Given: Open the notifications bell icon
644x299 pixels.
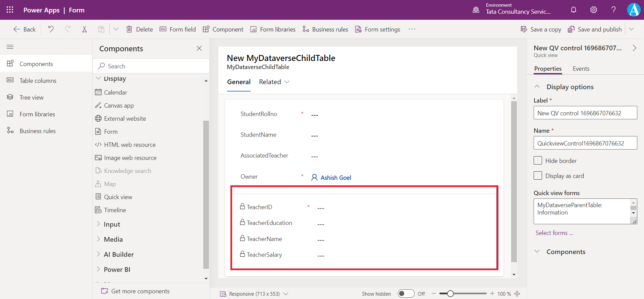Looking at the screenshot, I should coord(574,10).
